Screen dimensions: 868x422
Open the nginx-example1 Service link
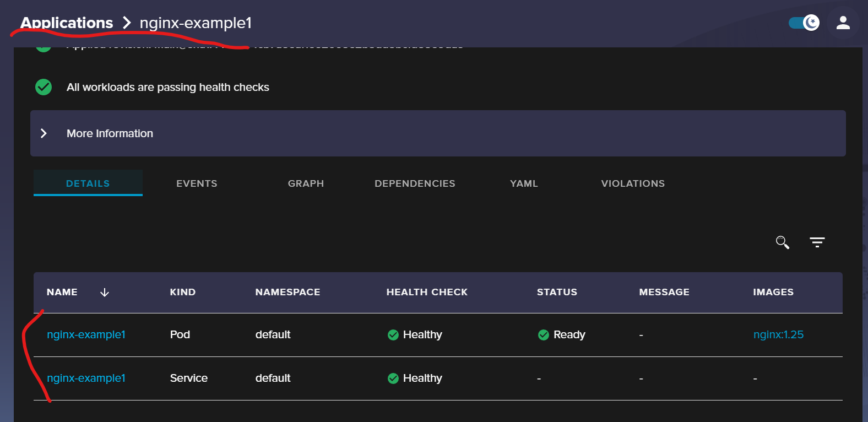click(86, 378)
